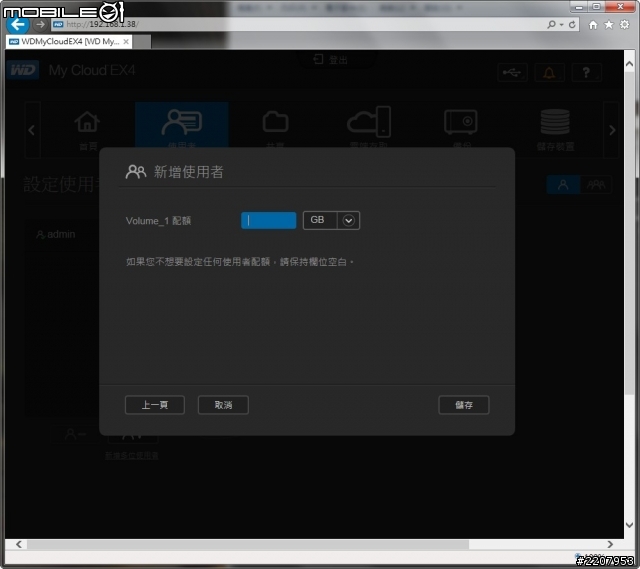The height and width of the screenshot is (569, 640).
Task: Click the vertical scrollbar up arrow
Action: (x=629, y=64)
